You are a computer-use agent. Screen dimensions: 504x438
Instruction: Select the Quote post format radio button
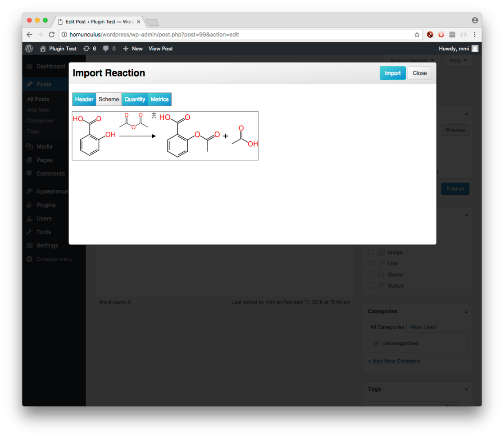click(371, 275)
